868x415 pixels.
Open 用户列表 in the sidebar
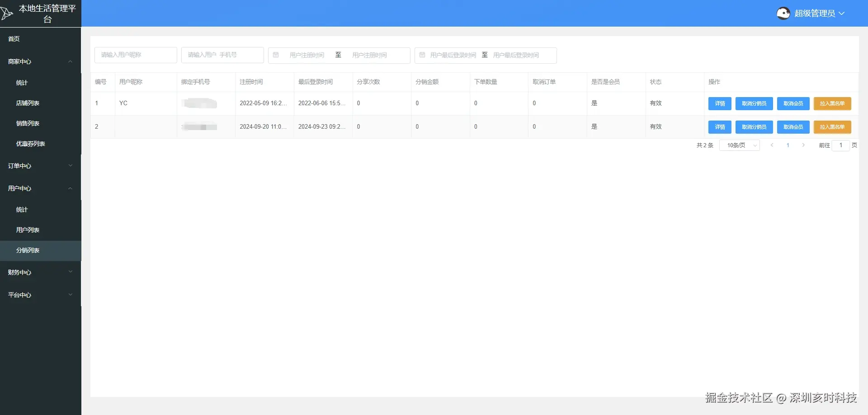[40, 230]
